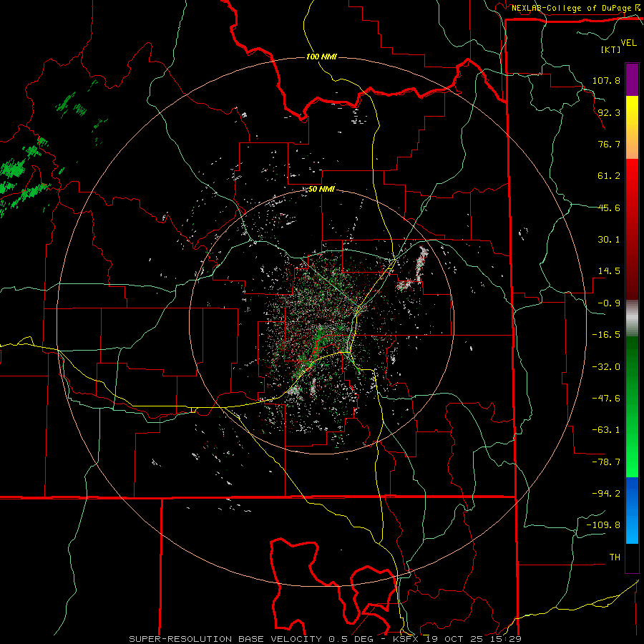Click the Super-Resolution Base Velocity caption
This screenshot has height=644, width=644.
(326, 639)
